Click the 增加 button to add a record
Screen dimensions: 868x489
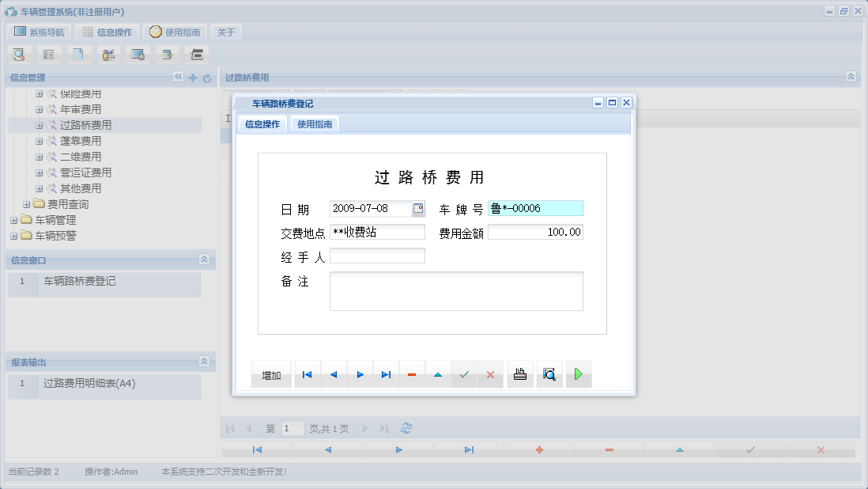270,373
